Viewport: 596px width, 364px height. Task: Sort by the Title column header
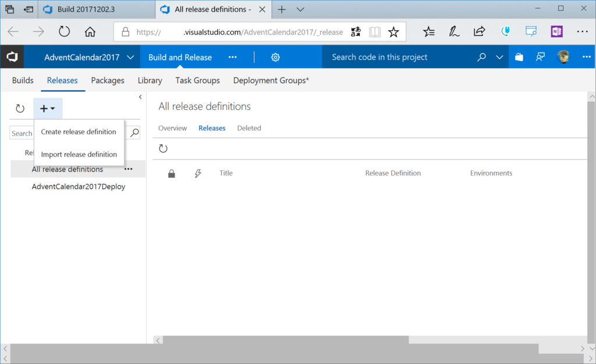[226, 173]
